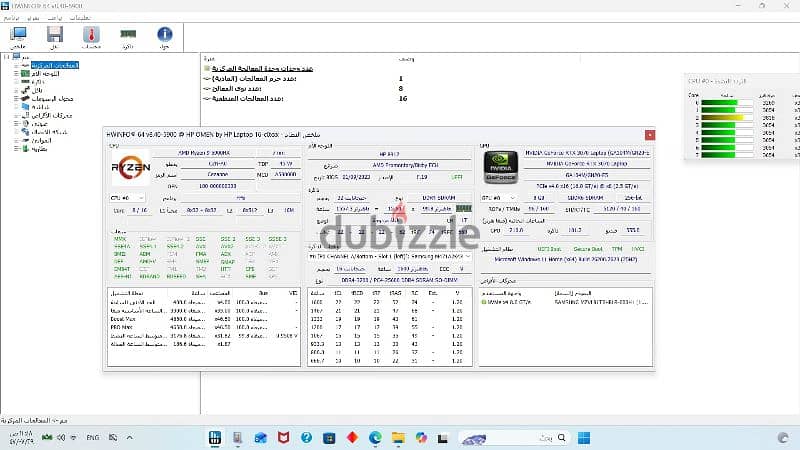Open the Report menu

click(x=33, y=18)
